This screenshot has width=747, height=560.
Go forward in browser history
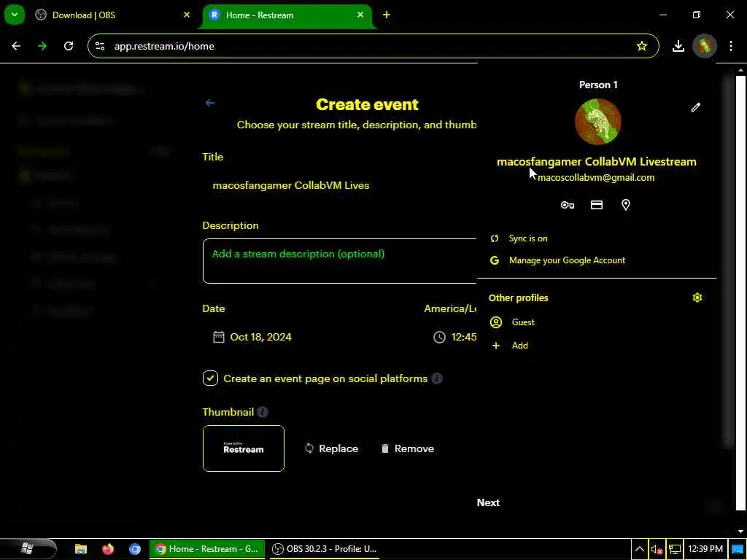(42, 46)
